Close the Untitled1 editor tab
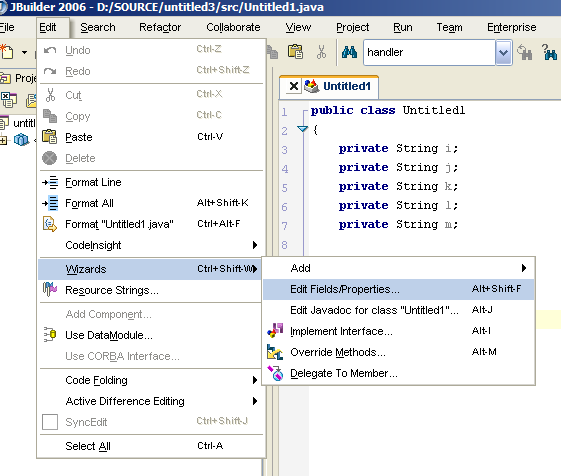 point(294,86)
